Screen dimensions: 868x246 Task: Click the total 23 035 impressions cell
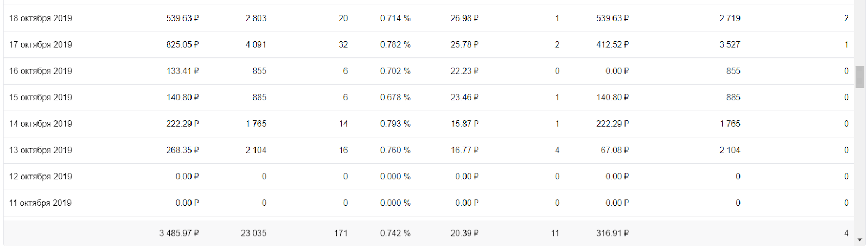(x=253, y=234)
